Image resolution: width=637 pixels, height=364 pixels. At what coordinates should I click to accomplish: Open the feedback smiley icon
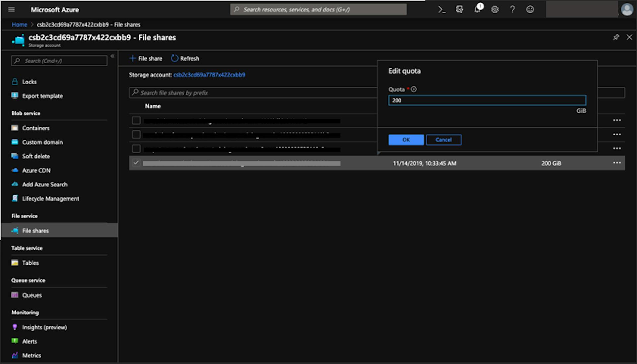(x=530, y=10)
